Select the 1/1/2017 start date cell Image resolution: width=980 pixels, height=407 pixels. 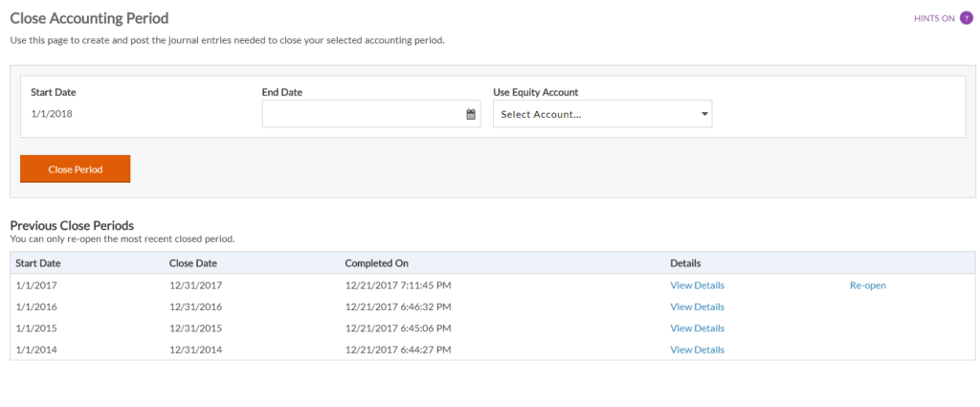(36, 285)
